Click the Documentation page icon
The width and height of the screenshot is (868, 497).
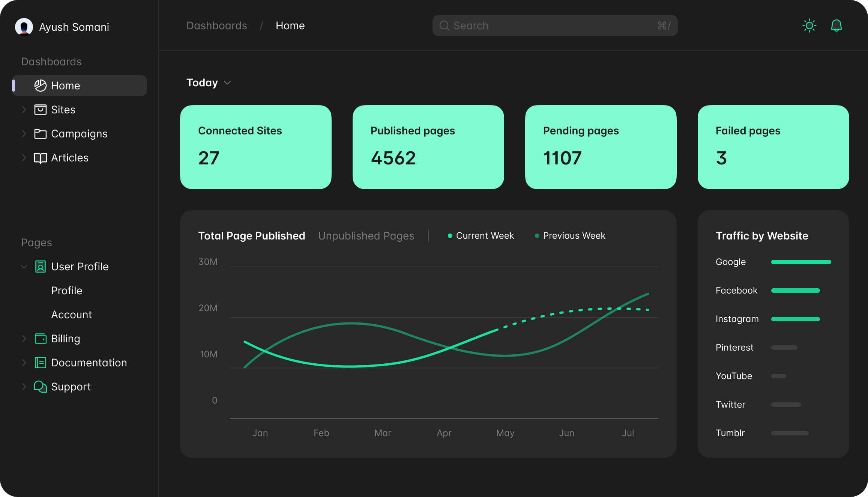click(x=40, y=362)
